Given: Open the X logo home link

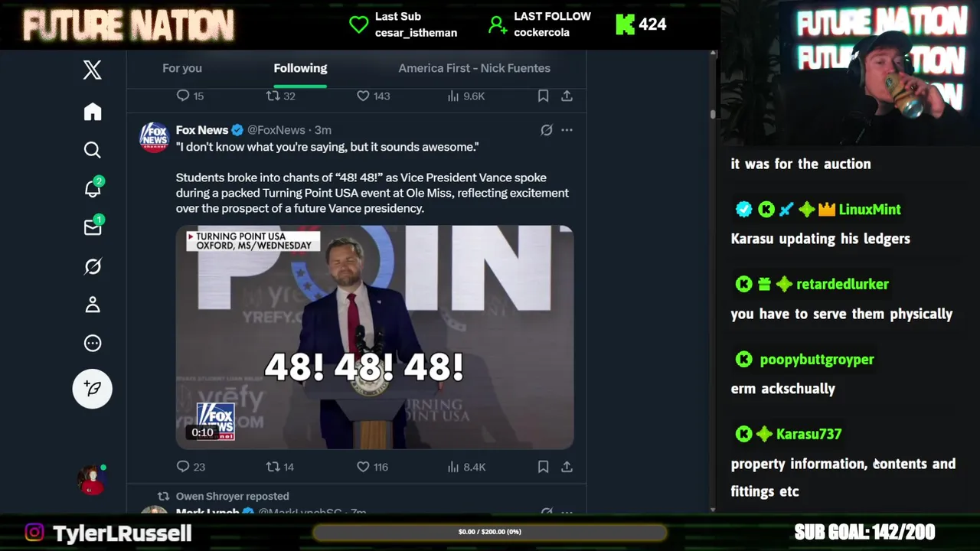Looking at the screenshot, I should point(93,70).
